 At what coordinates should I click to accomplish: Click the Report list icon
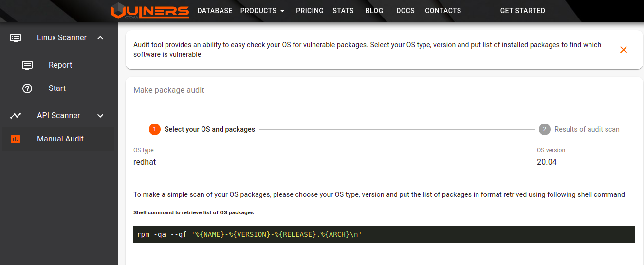tap(27, 65)
